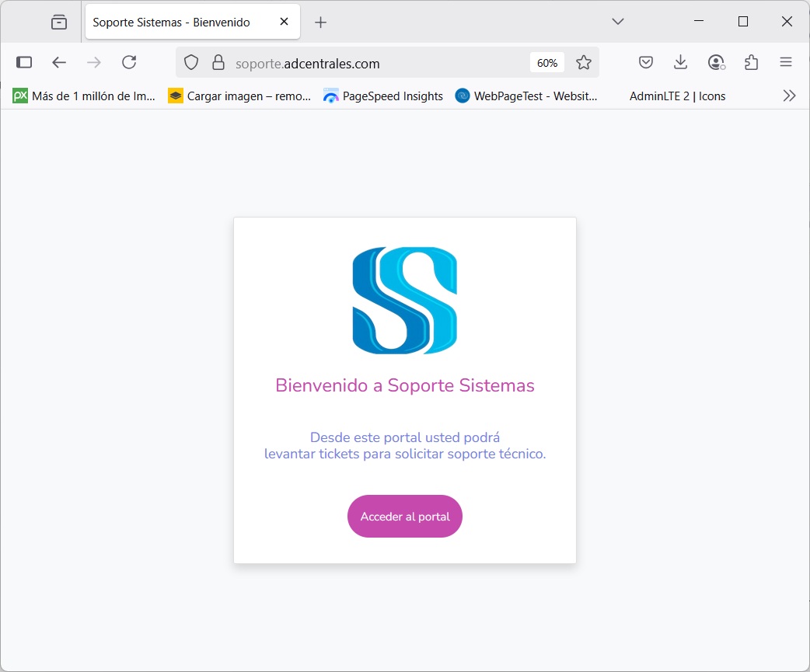The image size is (810, 672).
Task: Open the tracking protection shield icon
Action: pyautogui.click(x=191, y=63)
